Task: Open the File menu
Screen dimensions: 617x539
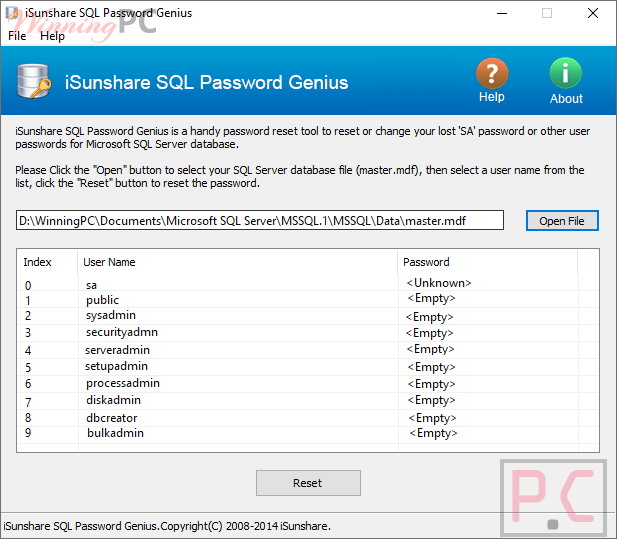Action: (x=17, y=36)
